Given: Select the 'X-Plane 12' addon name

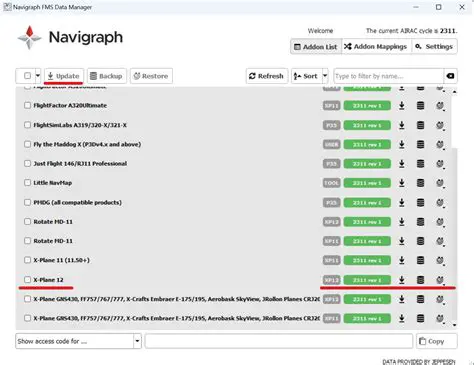Looking at the screenshot, I should click(x=48, y=280).
